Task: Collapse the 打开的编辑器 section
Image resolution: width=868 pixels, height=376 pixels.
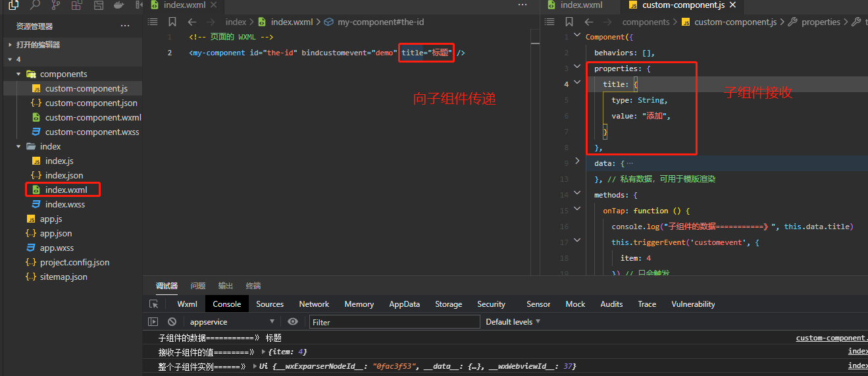Action: click(x=10, y=45)
